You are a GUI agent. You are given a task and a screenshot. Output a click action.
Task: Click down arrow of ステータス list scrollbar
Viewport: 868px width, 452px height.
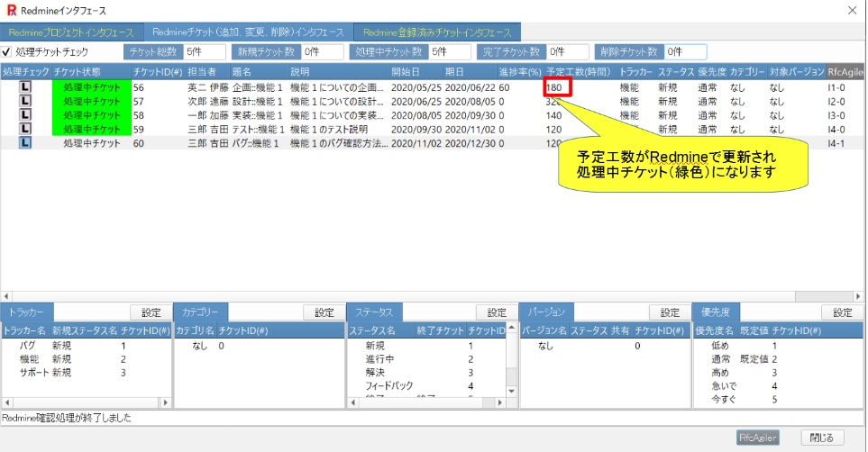pyautogui.click(x=511, y=391)
